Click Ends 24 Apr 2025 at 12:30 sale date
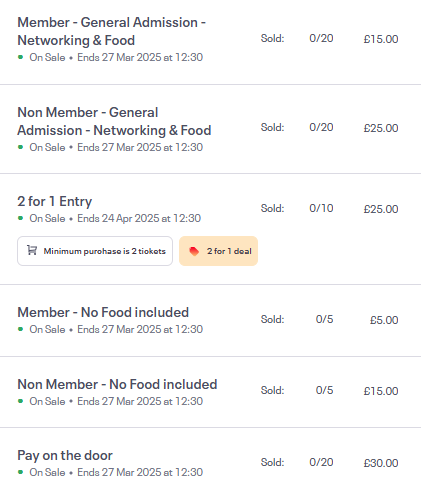Viewport: 421px width, 498px height. [x=139, y=218]
